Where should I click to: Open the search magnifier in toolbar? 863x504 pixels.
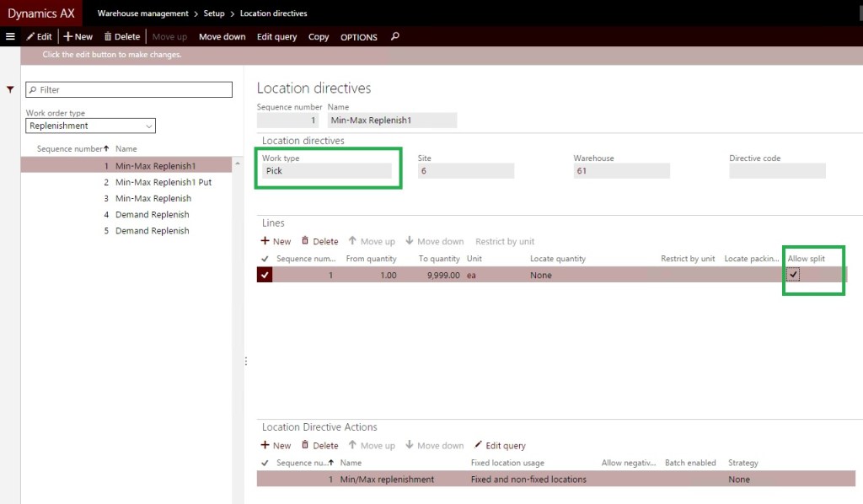coord(395,36)
